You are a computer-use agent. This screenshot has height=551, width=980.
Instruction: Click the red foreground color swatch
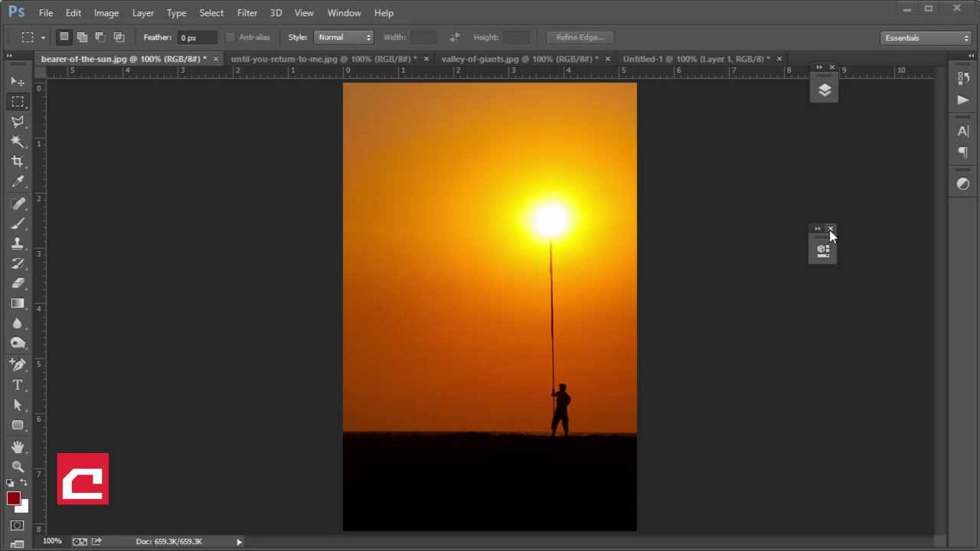pos(14,499)
